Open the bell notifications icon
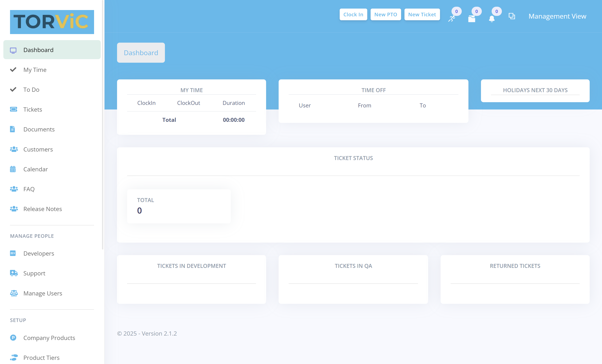 pos(492,19)
